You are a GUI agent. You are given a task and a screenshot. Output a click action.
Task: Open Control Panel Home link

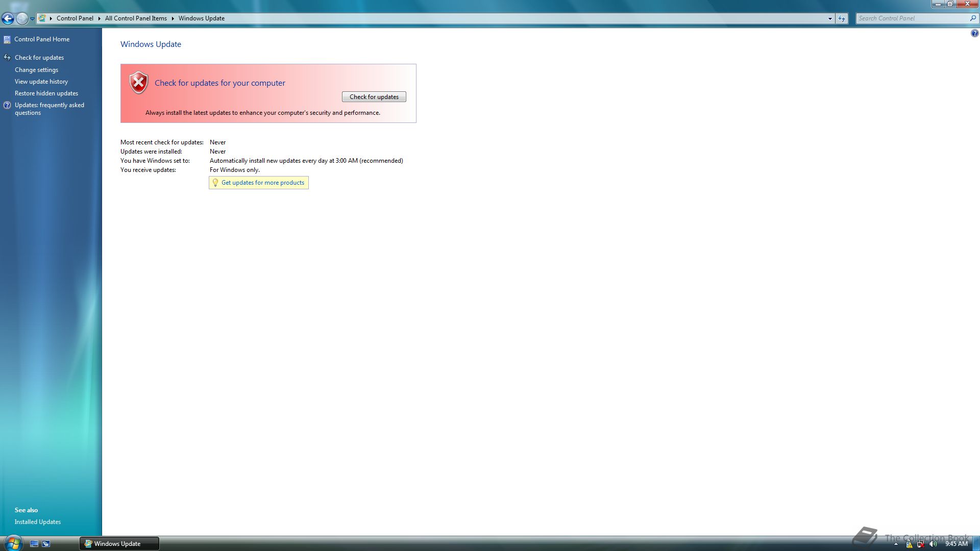click(x=42, y=39)
